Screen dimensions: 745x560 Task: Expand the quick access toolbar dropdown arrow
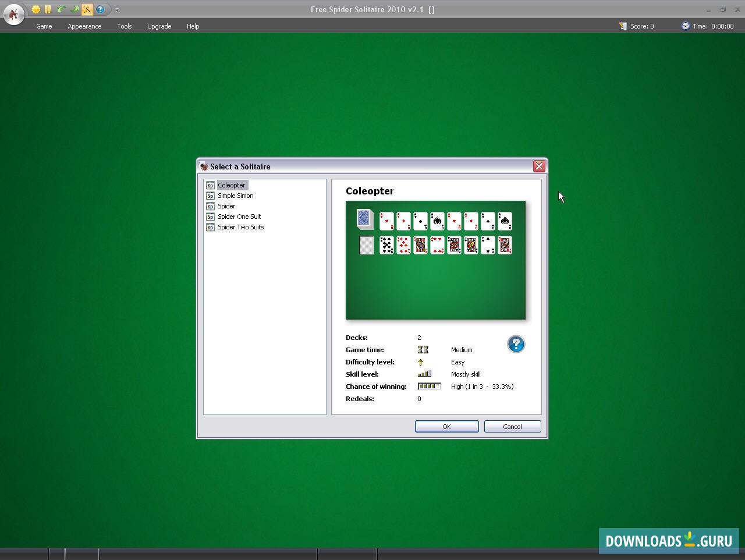tap(117, 10)
